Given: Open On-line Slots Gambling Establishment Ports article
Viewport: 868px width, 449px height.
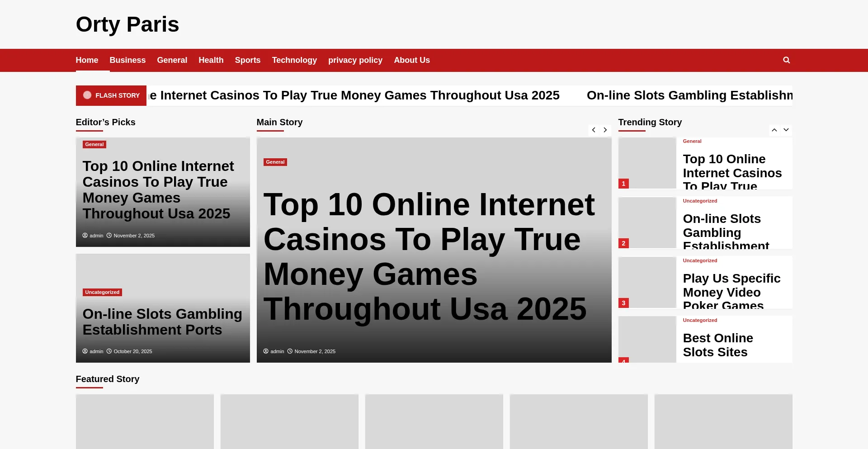Looking at the screenshot, I should click(162, 322).
